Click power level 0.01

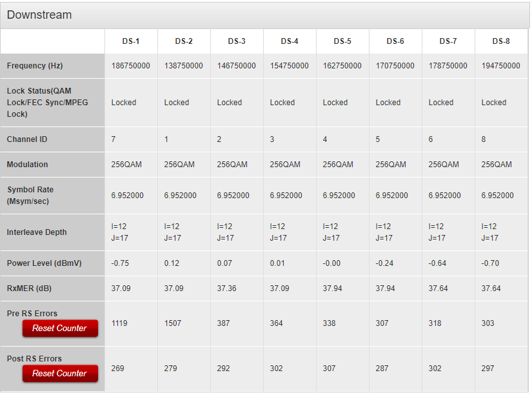point(277,263)
